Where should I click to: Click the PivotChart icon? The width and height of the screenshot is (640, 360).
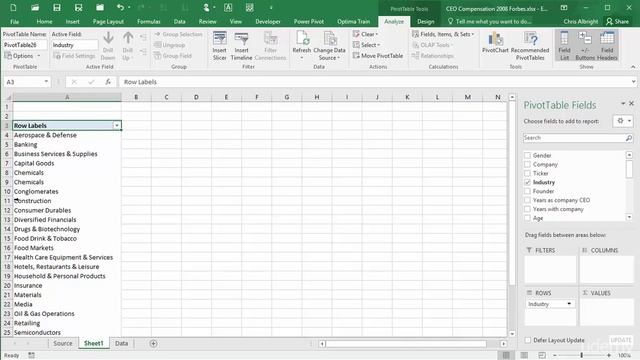495,42
